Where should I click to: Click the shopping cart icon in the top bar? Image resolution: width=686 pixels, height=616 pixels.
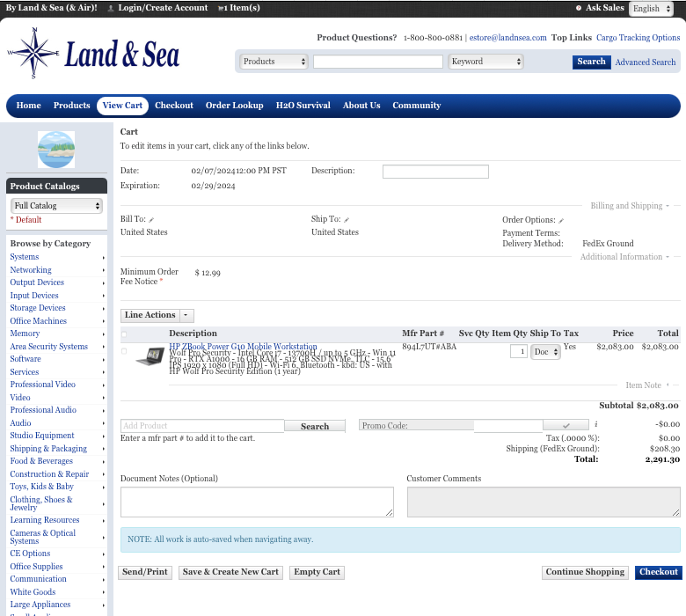[222, 8]
